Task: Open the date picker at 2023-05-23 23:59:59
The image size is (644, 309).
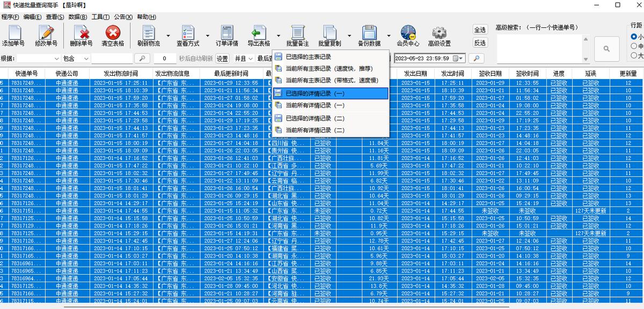Action: 459,58
